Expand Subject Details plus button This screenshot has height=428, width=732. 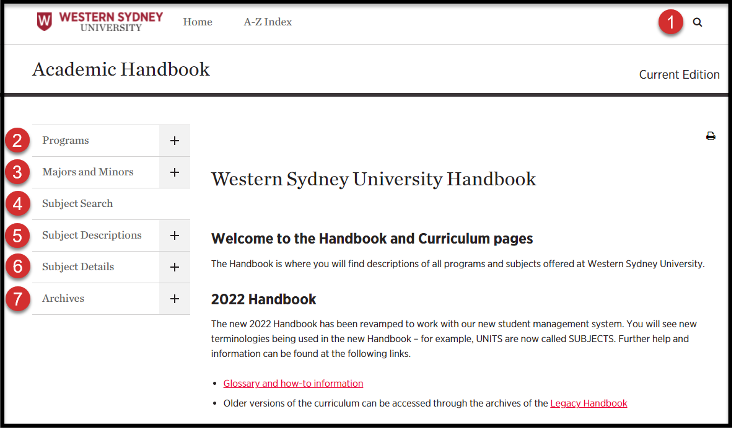tap(174, 268)
